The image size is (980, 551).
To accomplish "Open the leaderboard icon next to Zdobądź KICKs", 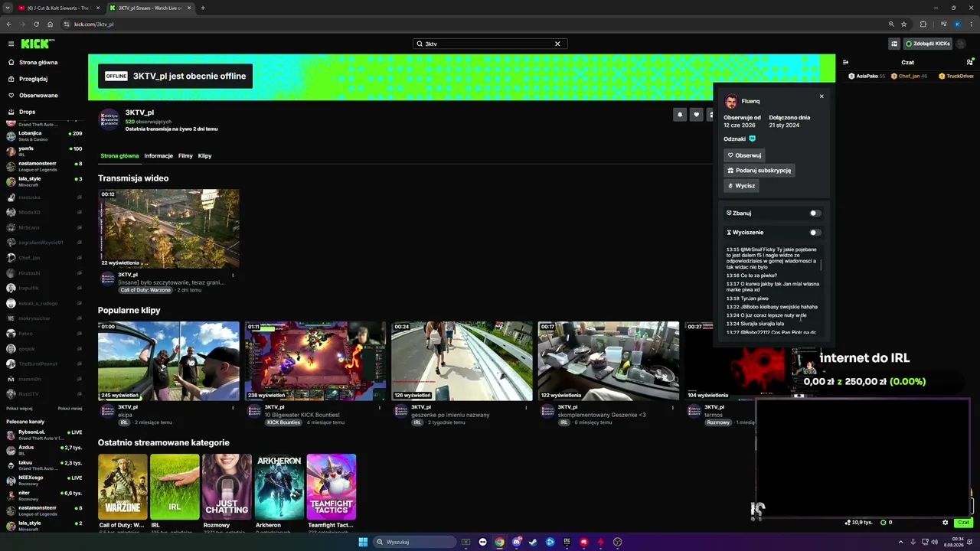I will pyautogui.click(x=893, y=44).
